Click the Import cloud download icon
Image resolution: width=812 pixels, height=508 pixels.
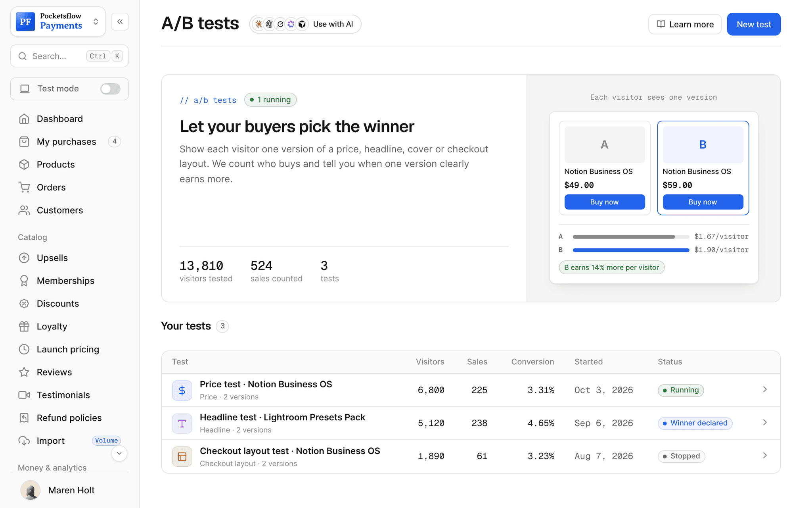point(24,441)
